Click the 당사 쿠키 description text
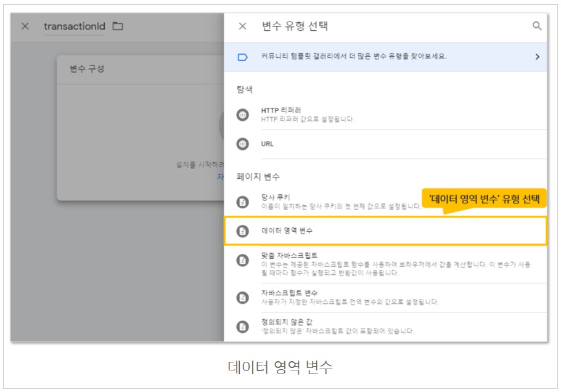 [341, 206]
